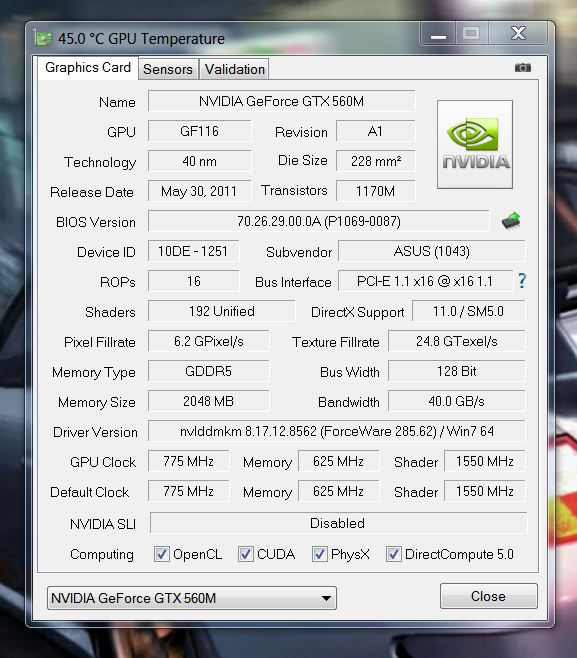The height and width of the screenshot is (658, 577).
Task: Click the Bus Interface question mark
Action: [x=522, y=281]
